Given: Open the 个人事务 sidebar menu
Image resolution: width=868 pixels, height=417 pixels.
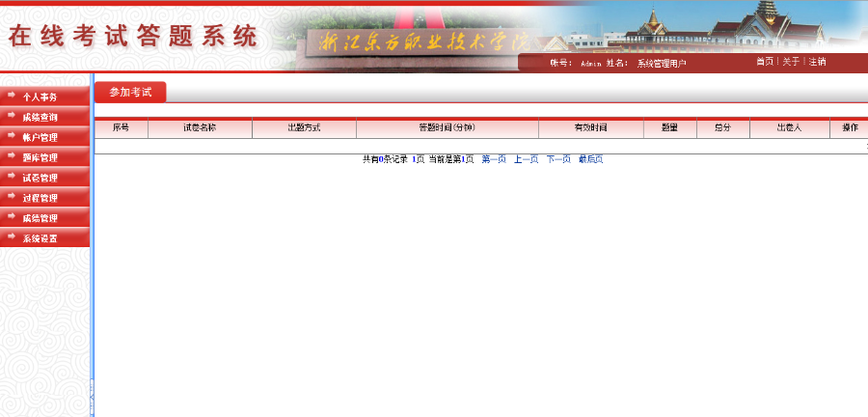Looking at the screenshot, I should pos(44,97).
